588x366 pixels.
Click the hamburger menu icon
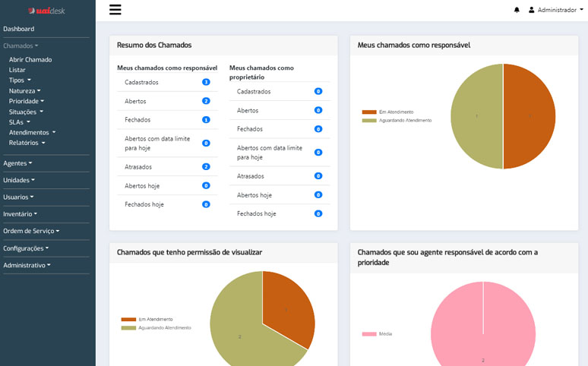pos(115,10)
